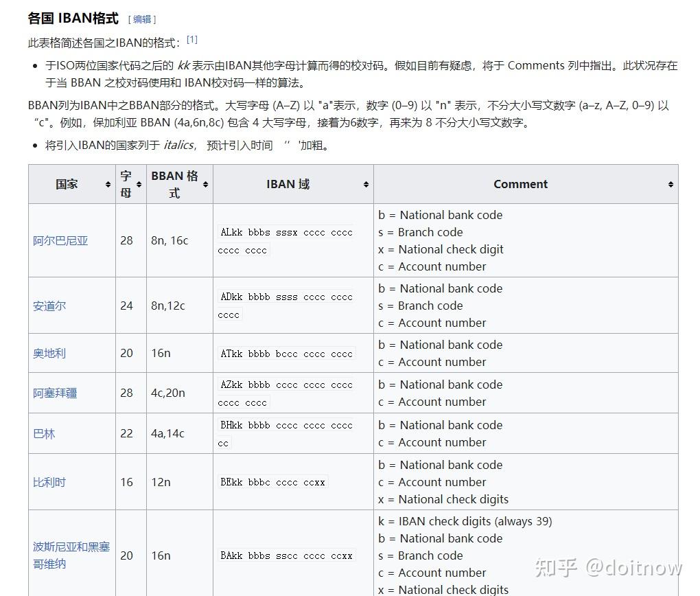This screenshot has height=596, width=700.
Task: Sort table by 字母 column arrows
Action: click(139, 185)
